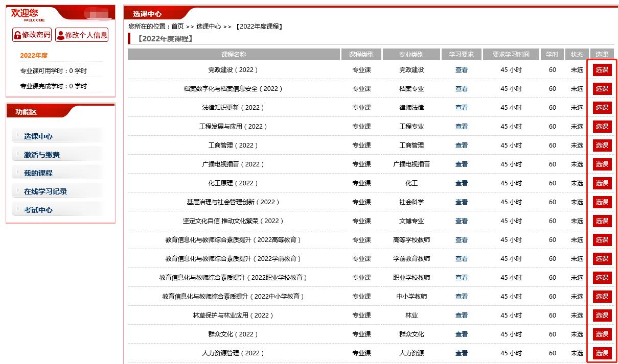Choose 化工原理（2022）via its 选课 button
This screenshot has width=619, height=364.
[x=602, y=183]
